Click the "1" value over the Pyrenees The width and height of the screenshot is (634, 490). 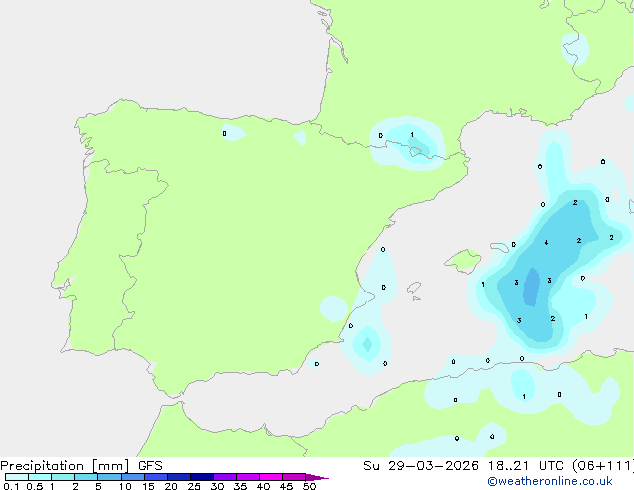pyautogui.click(x=412, y=135)
